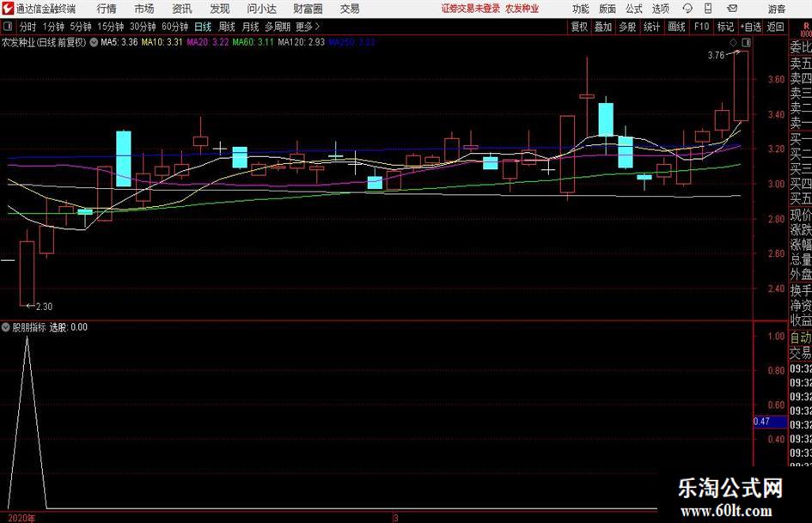The height and width of the screenshot is (523, 812).
Task: Open main chart indicator dropdown arrow
Action: 94,42
